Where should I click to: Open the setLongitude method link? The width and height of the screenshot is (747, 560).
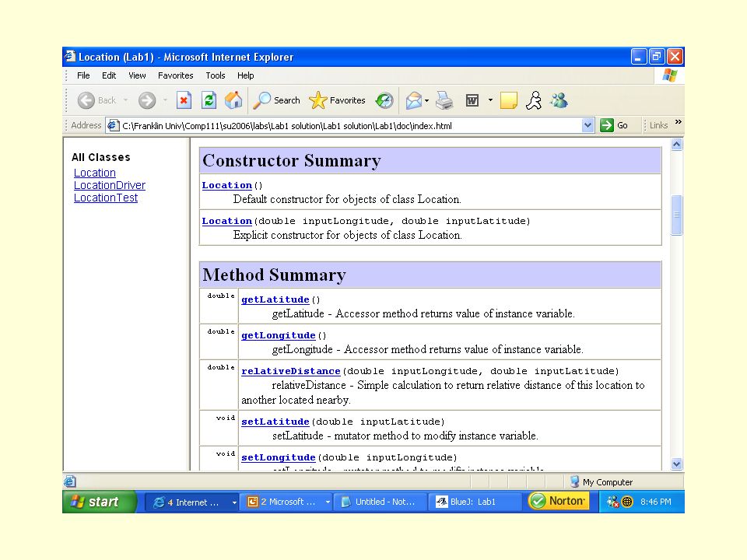[x=279, y=457]
